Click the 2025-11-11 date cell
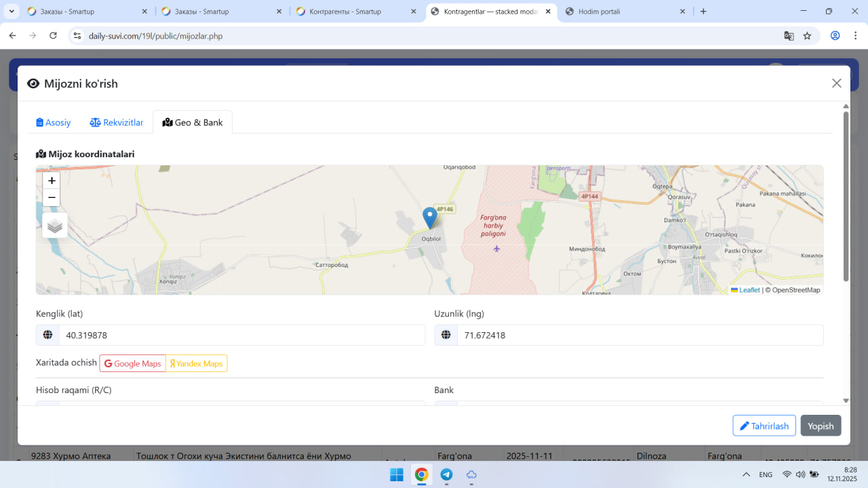 point(531,456)
